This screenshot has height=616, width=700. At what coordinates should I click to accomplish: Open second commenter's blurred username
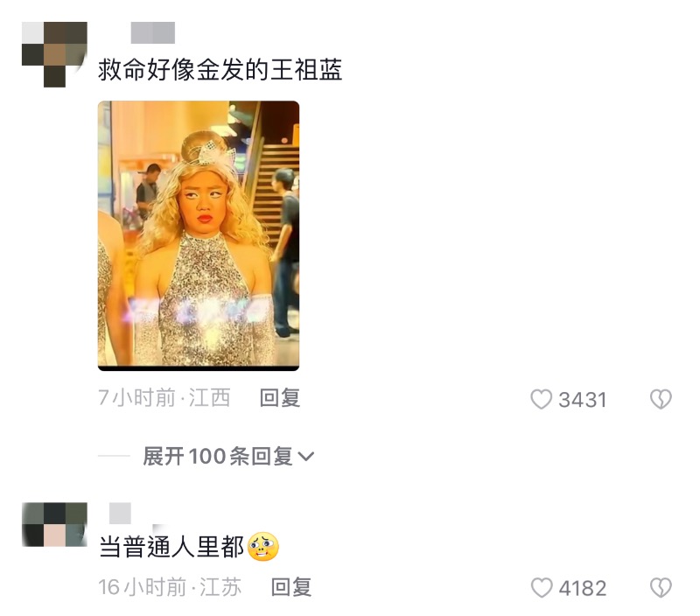(x=120, y=513)
